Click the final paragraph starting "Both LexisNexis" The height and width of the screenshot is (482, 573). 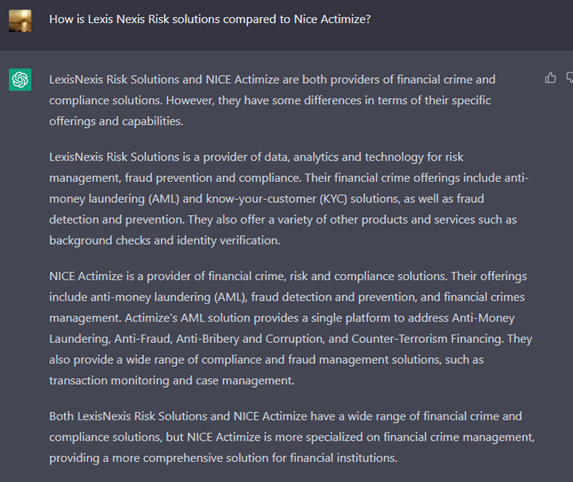(x=292, y=437)
